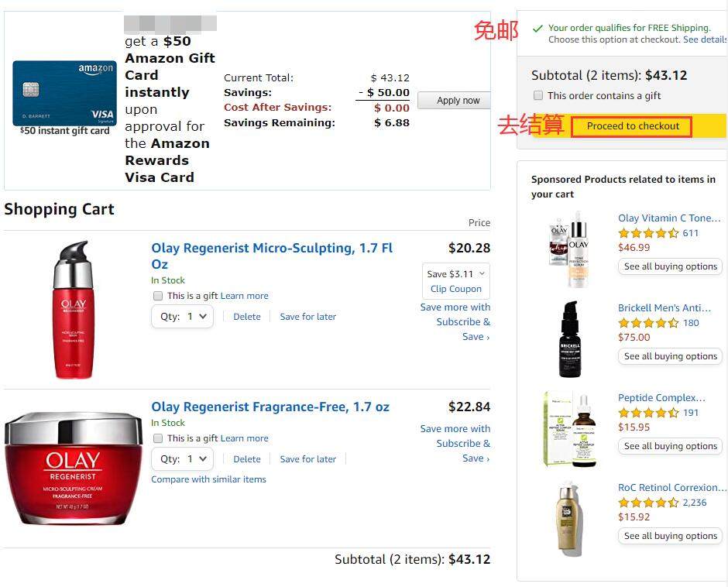Click Proceed to checkout button
The height and width of the screenshot is (587, 728).
(632, 126)
